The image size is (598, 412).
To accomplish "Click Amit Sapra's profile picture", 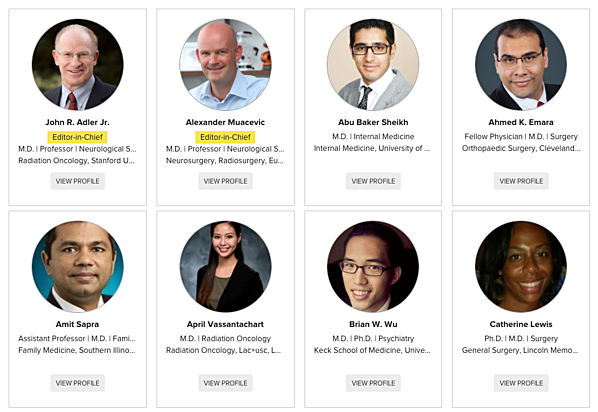I will point(77,266).
